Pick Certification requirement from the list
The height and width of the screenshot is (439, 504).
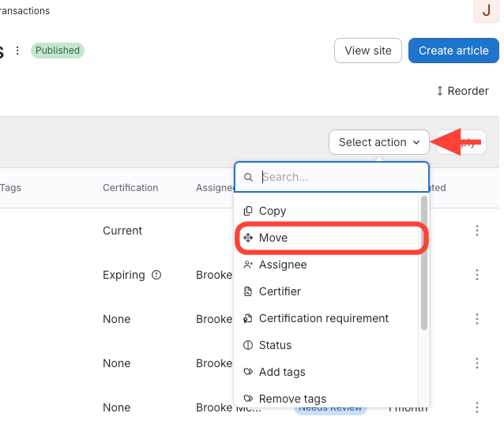click(x=324, y=318)
